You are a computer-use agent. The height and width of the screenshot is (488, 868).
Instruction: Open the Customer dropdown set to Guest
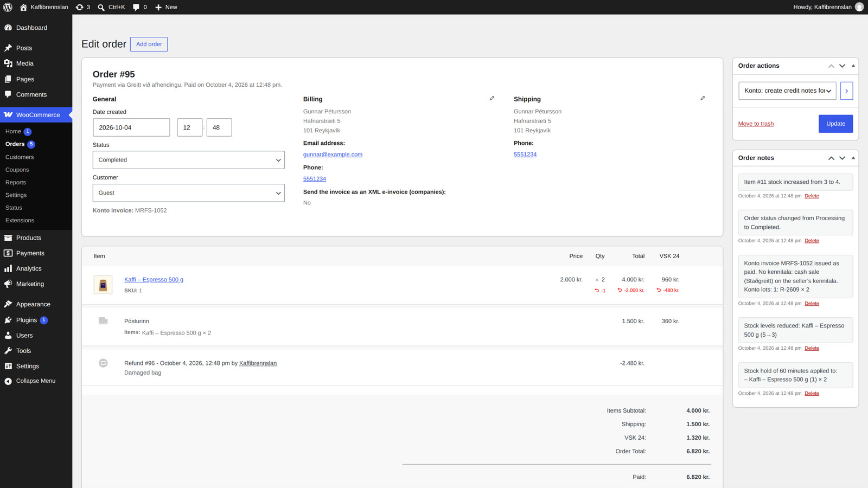point(189,193)
